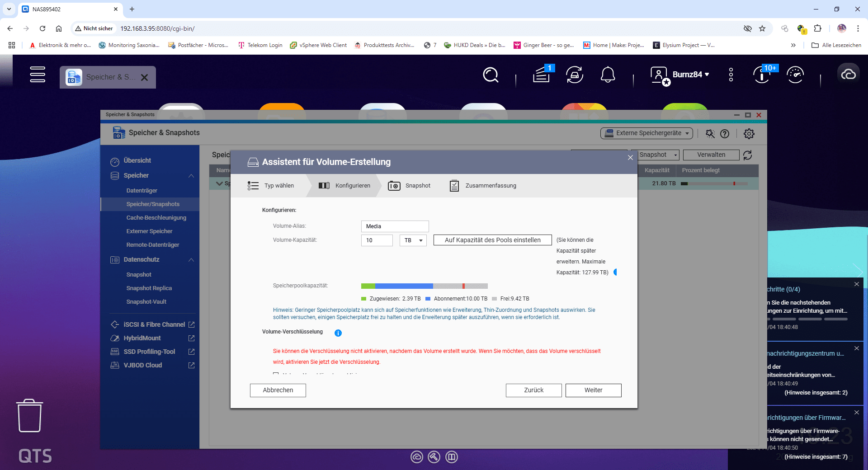Open the QTS search magnifier icon
868x470 pixels.
(491, 75)
